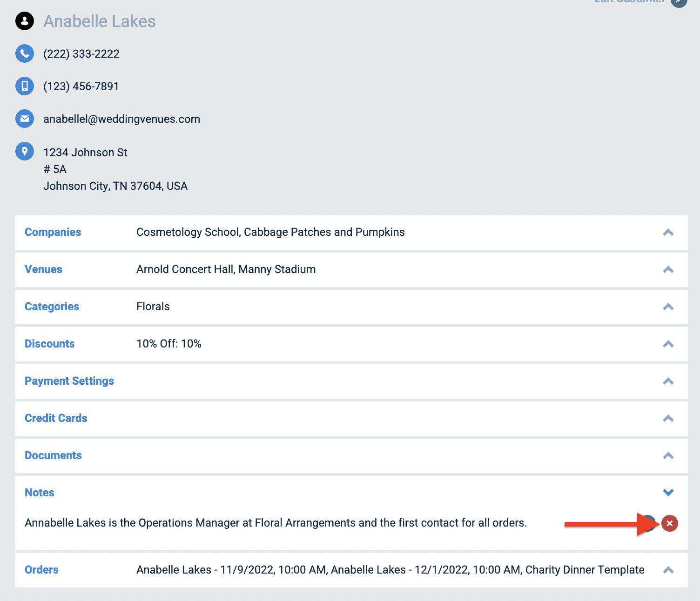Toggle the Notes section with its chevron
Image resolution: width=700 pixels, height=601 pixels.
coord(668,493)
